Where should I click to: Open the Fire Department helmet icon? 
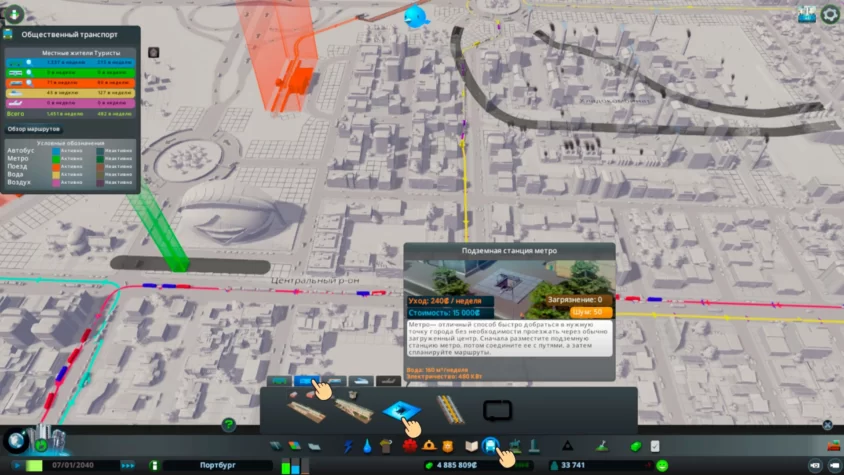pos(429,446)
